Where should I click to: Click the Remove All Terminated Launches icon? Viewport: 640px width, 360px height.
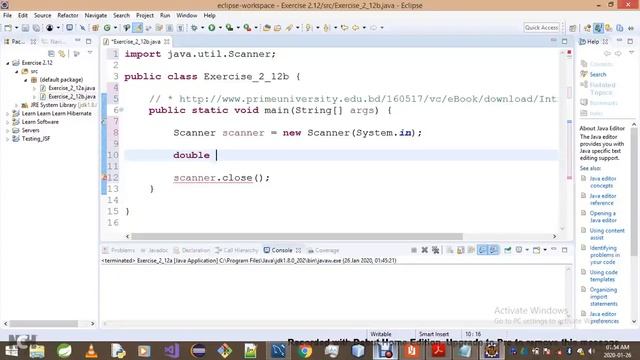coord(436,250)
